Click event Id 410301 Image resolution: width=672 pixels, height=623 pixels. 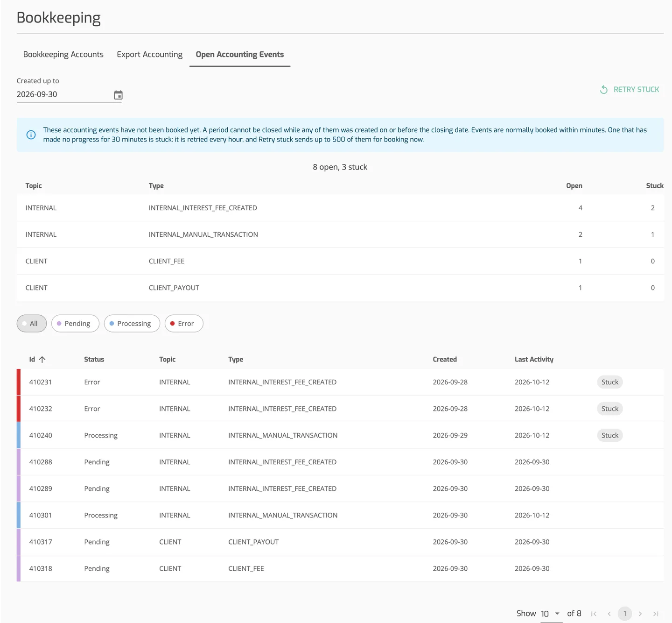coord(41,515)
